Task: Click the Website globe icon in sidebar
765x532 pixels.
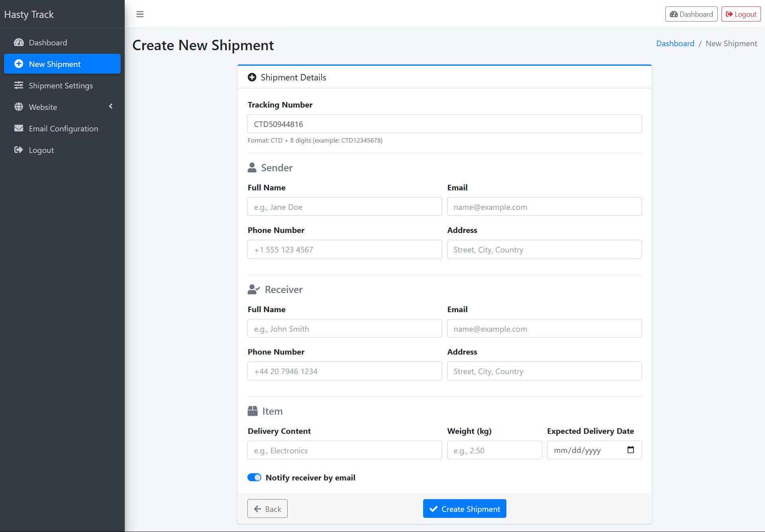Action: tap(19, 107)
